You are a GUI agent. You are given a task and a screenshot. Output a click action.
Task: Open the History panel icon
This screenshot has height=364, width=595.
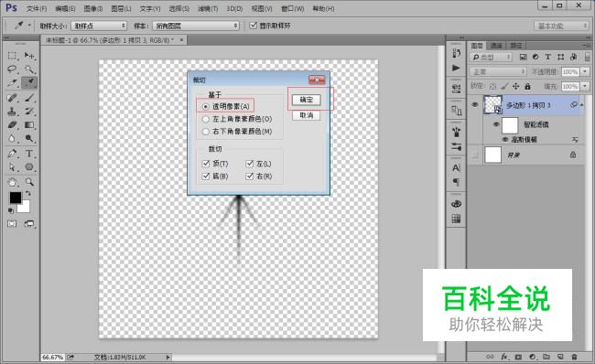click(456, 53)
